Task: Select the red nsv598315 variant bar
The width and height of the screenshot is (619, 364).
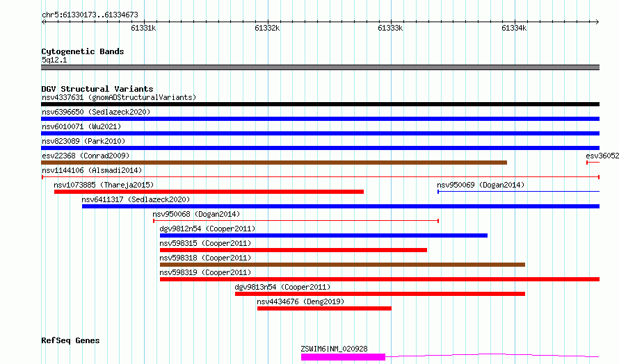Action: point(294,250)
